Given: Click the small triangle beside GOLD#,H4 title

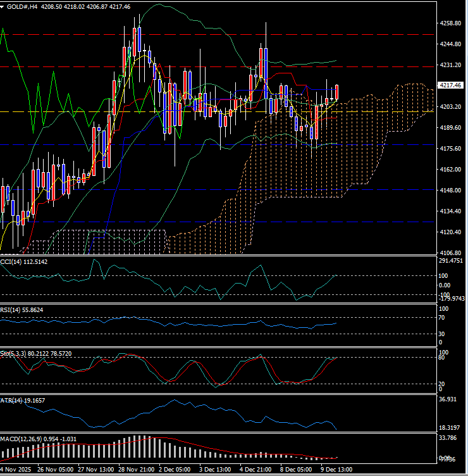Looking at the screenshot, I should (x=4, y=6).
